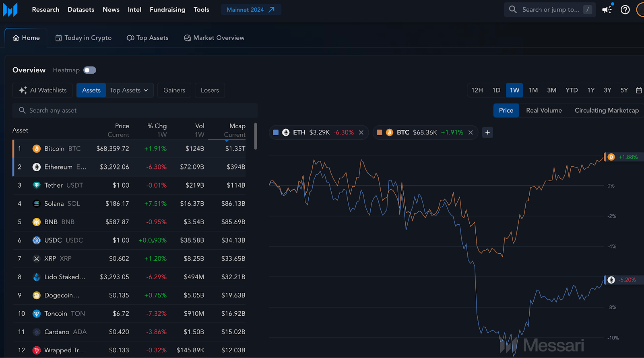
Task: Click the BTC end-of-line chart marker
Action: point(611,157)
